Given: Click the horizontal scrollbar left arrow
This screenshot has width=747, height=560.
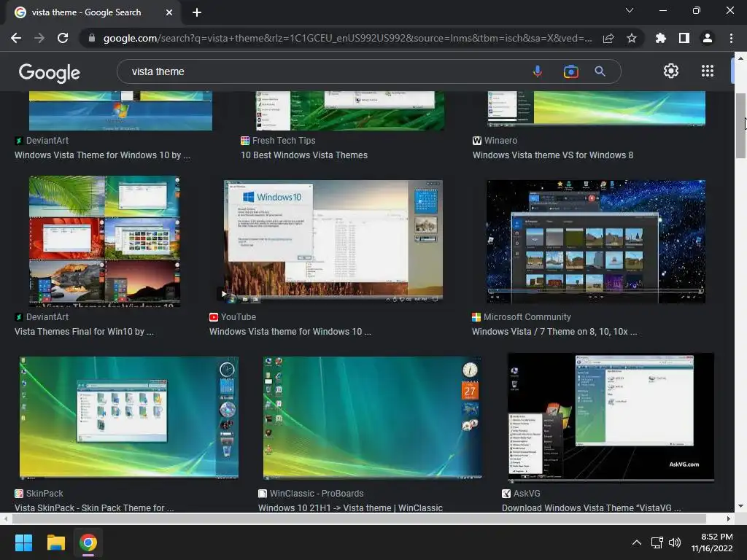Looking at the screenshot, I should point(5,518).
